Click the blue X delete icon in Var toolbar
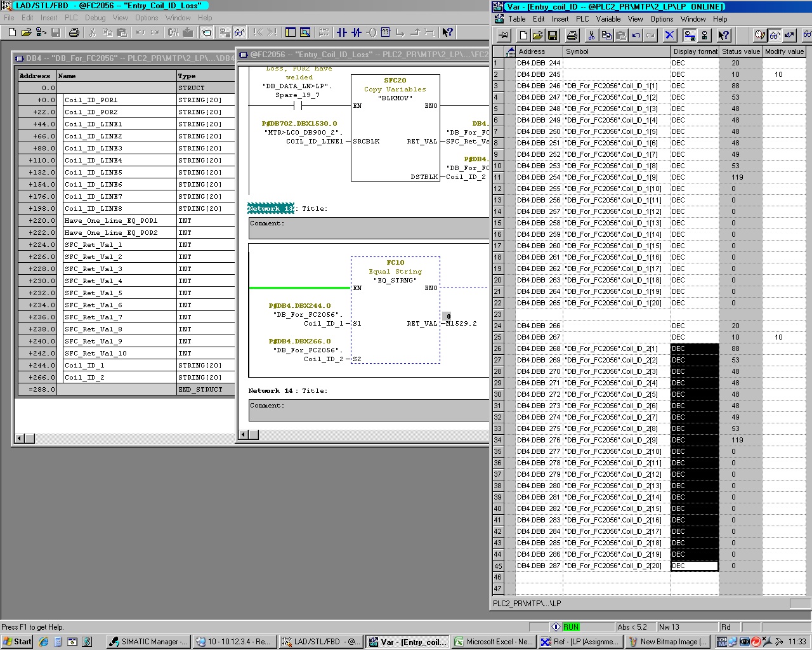This screenshot has height=650, width=812. point(670,35)
